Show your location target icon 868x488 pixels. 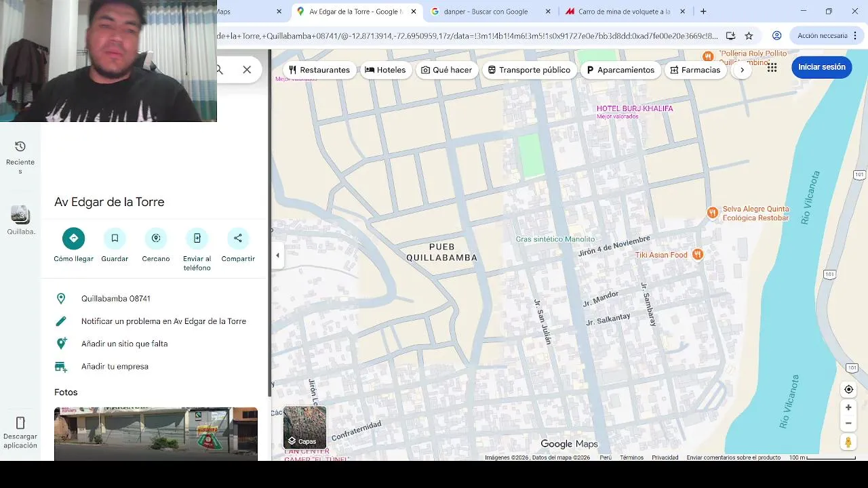tap(848, 390)
